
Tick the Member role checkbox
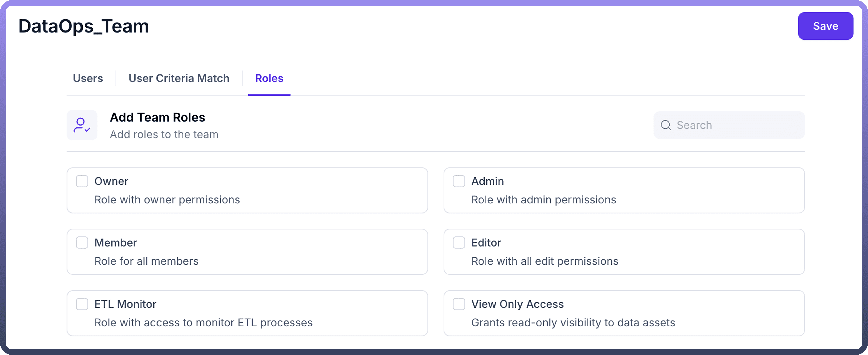click(82, 243)
